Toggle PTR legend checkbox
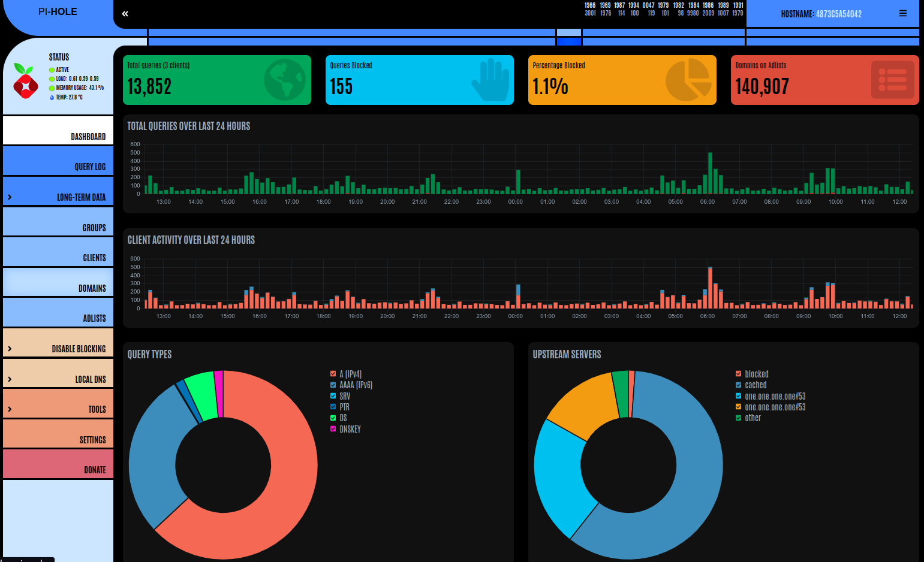 tap(333, 407)
